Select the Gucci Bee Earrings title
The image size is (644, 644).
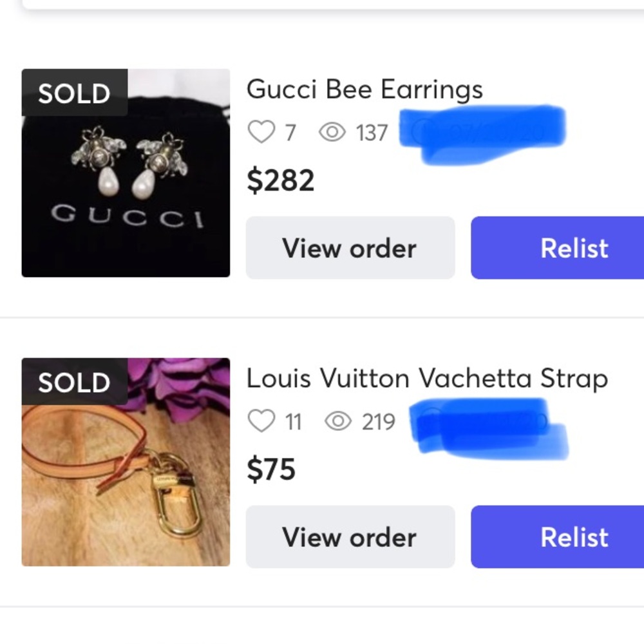365,90
